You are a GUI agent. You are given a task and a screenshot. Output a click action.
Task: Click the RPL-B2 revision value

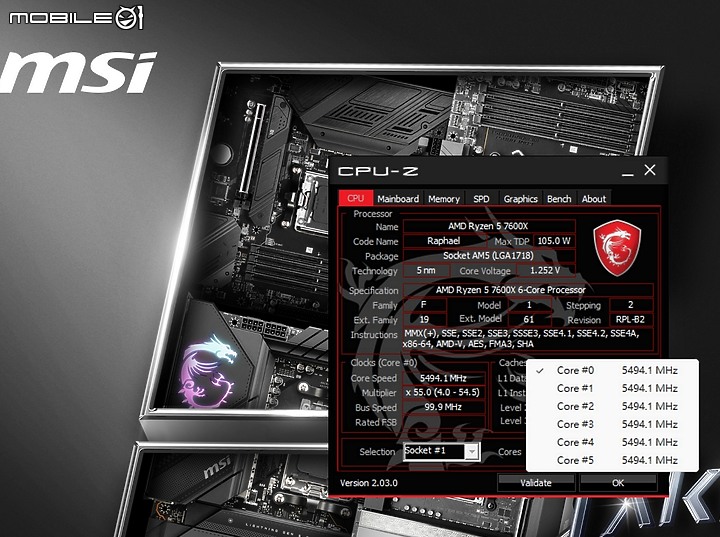click(630, 320)
